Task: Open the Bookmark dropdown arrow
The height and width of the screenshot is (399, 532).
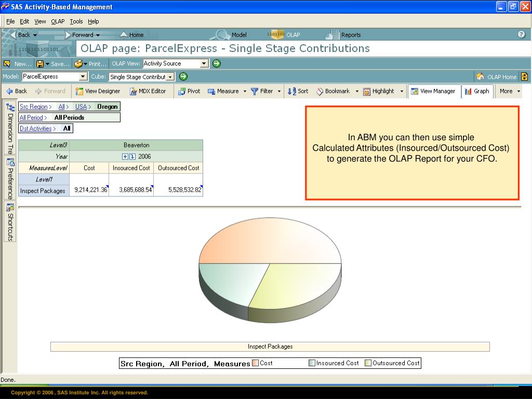Action: click(357, 91)
